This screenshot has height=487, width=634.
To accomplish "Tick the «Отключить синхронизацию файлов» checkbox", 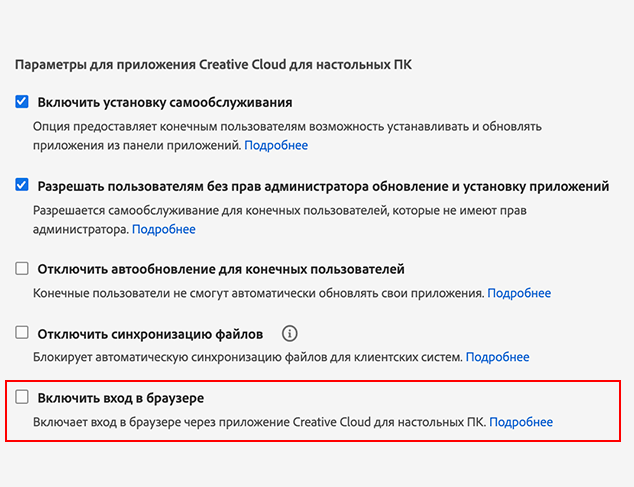I will [22, 333].
